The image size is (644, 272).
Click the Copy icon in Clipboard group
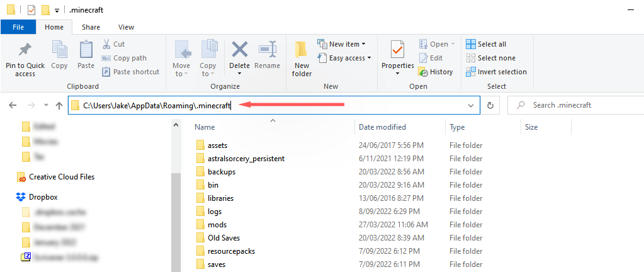(x=60, y=50)
